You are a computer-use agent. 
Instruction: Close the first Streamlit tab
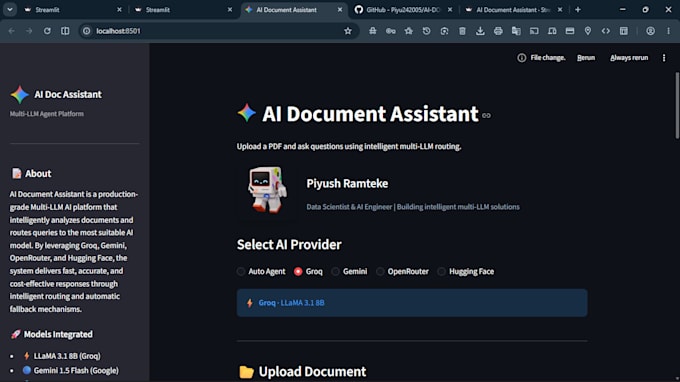(x=119, y=10)
